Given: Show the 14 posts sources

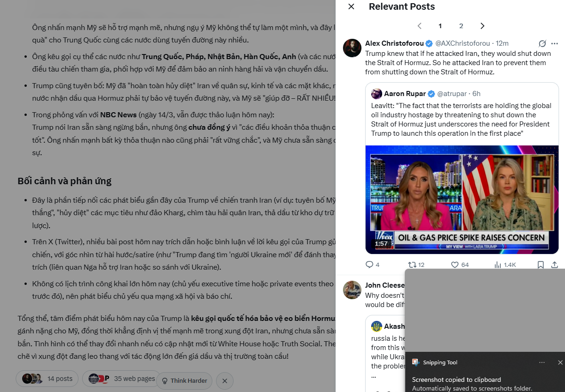Looking at the screenshot, I should click(x=47, y=379).
